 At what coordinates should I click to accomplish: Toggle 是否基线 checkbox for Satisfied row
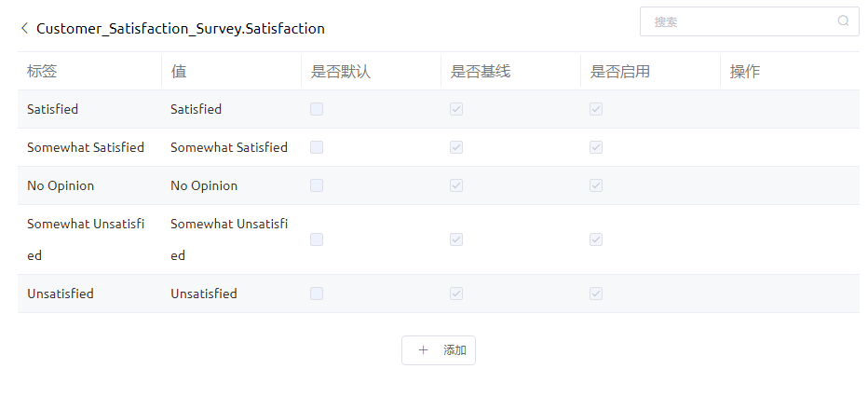point(456,109)
